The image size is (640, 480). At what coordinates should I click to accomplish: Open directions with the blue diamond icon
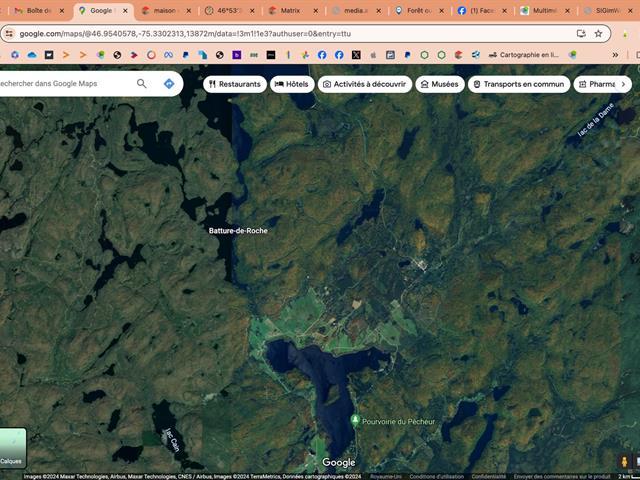[x=169, y=84]
